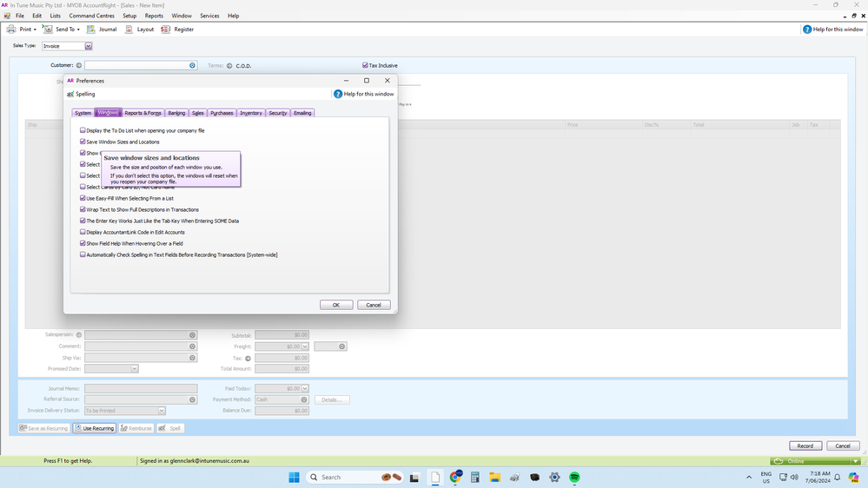Toggle the Tax Inclusive checkbox
This screenshot has height=488, width=868.
(x=366, y=65)
